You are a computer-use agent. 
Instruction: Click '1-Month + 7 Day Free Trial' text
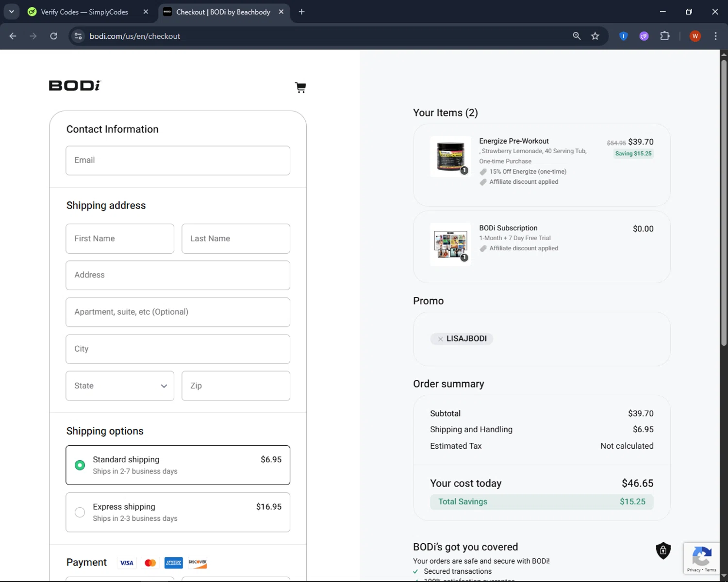coord(515,238)
